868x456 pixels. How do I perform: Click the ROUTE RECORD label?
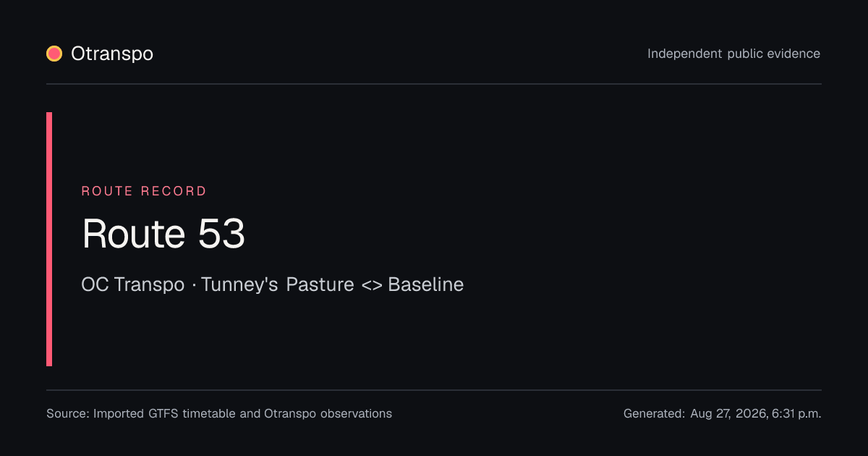click(x=144, y=191)
